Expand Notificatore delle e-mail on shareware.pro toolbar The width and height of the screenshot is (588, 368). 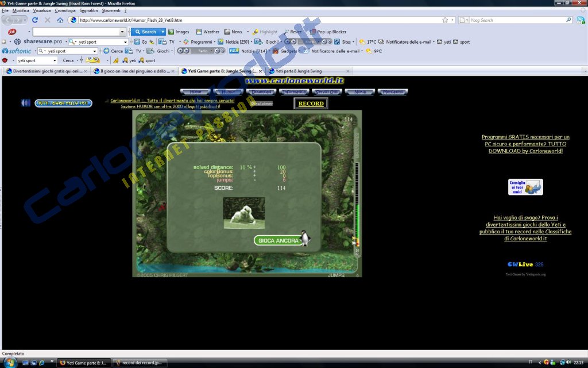click(x=434, y=42)
